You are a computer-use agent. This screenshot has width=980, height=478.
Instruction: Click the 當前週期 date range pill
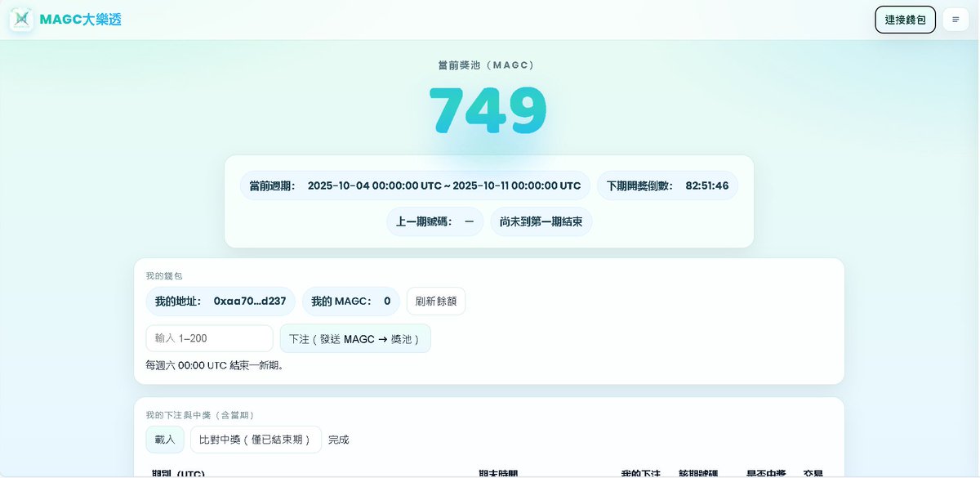tap(415, 185)
